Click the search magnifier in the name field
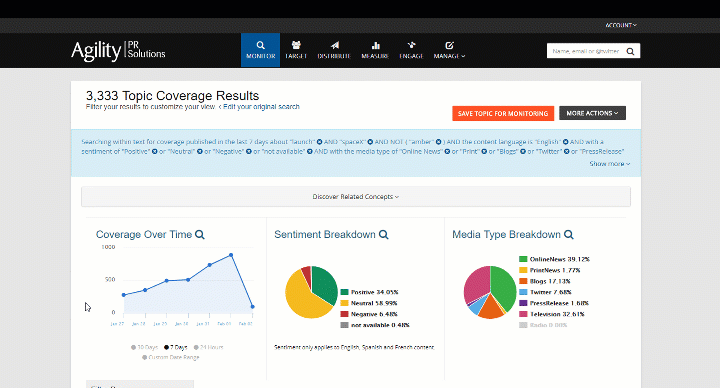Viewport: 720px width, 388px height. [630, 51]
